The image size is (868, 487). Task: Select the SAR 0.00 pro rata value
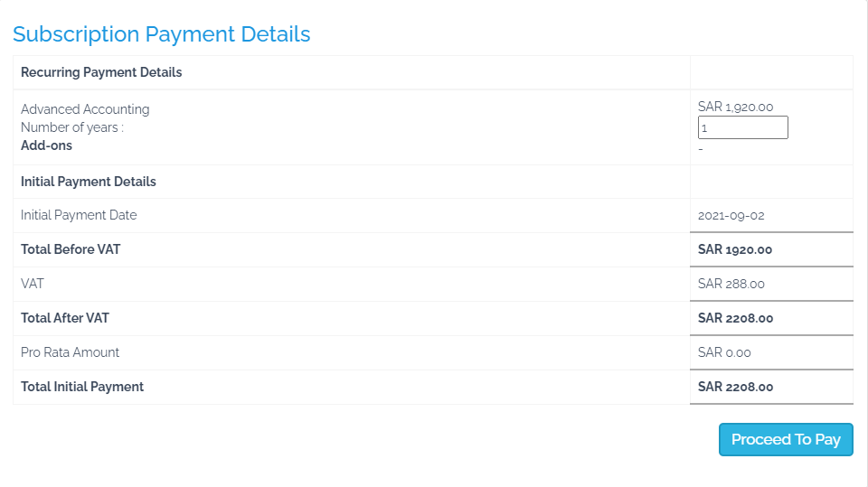click(724, 353)
